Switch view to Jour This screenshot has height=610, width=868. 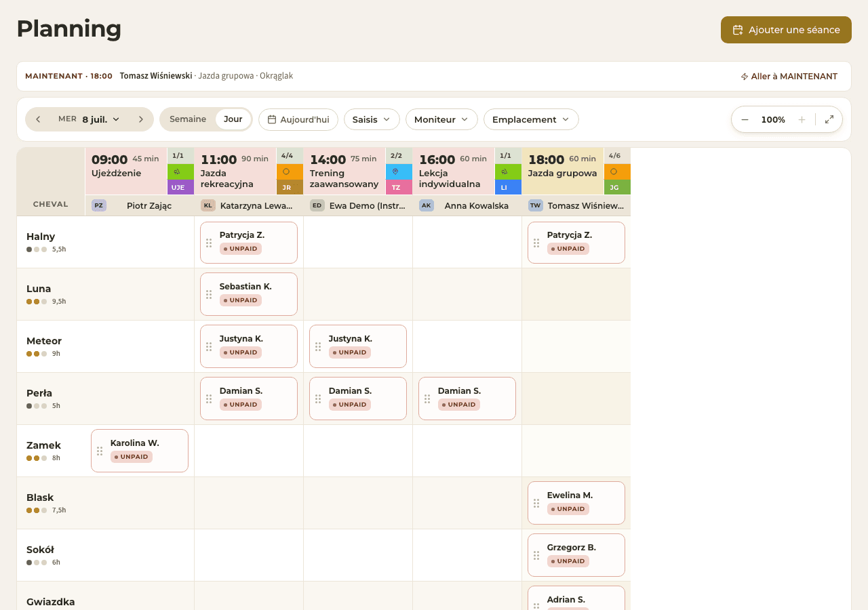pyautogui.click(x=233, y=119)
